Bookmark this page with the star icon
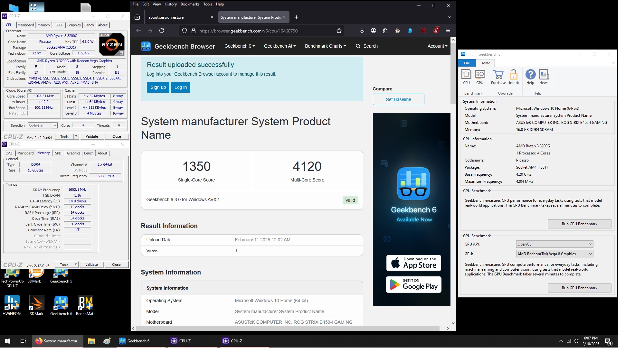Image resolution: width=644 pixels, height=362 pixels. coord(339,31)
